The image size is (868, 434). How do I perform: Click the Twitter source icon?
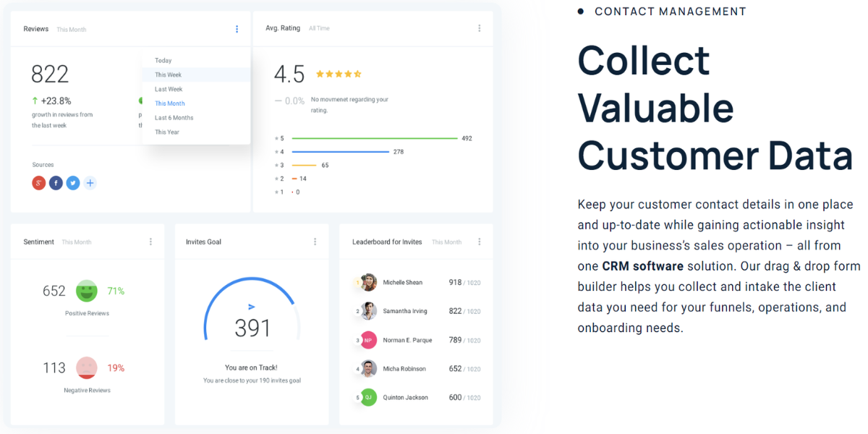click(x=73, y=183)
